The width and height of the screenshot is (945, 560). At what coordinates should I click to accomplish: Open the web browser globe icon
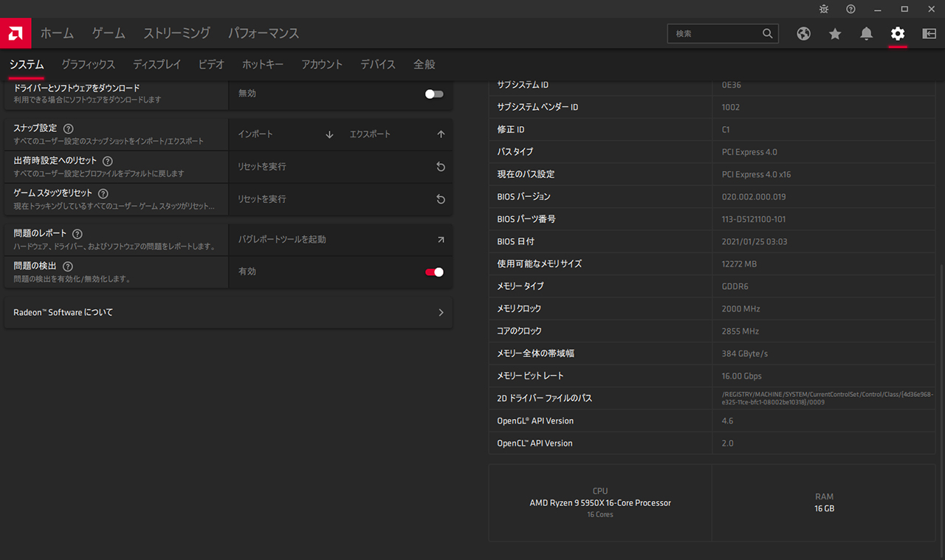tap(804, 33)
